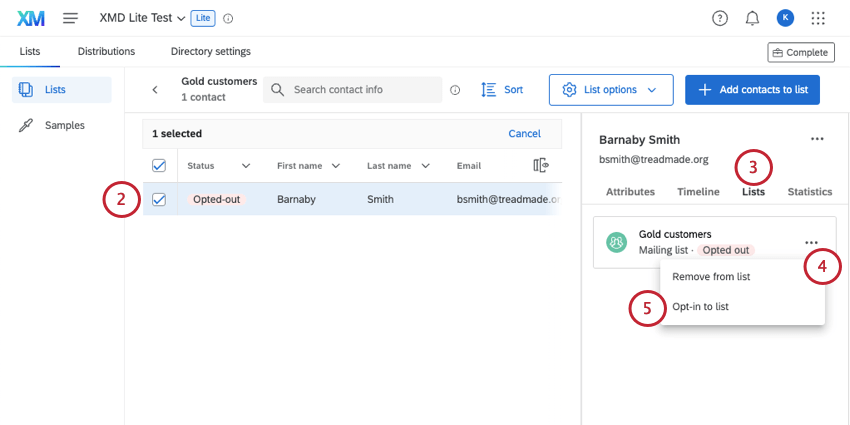Image resolution: width=850 pixels, height=425 pixels.
Task: Open Barnaby Smith contact options ellipsis
Action: click(817, 139)
